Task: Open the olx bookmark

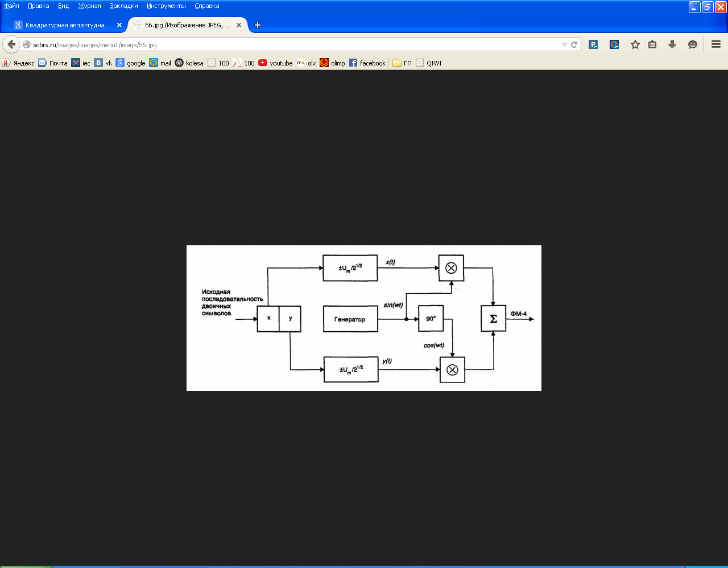Action: click(306, 63)
